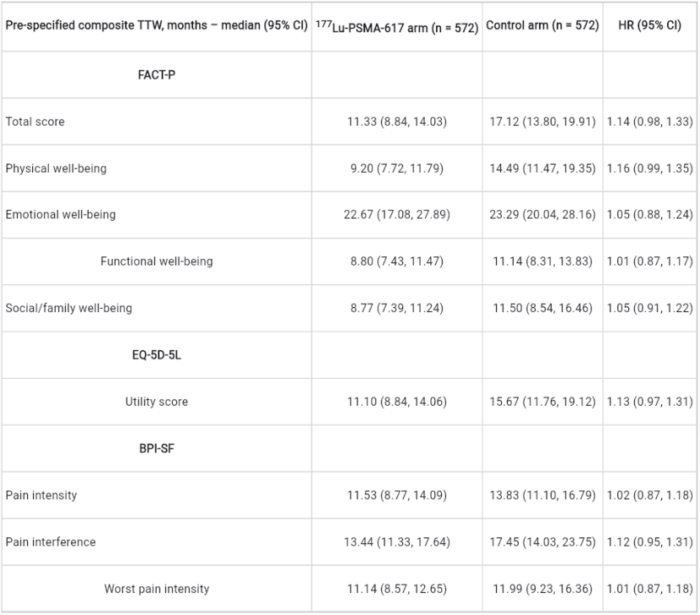Screen dimensions: 700x615
Task: Click the Pain interference row label
Action: (51, 542)
